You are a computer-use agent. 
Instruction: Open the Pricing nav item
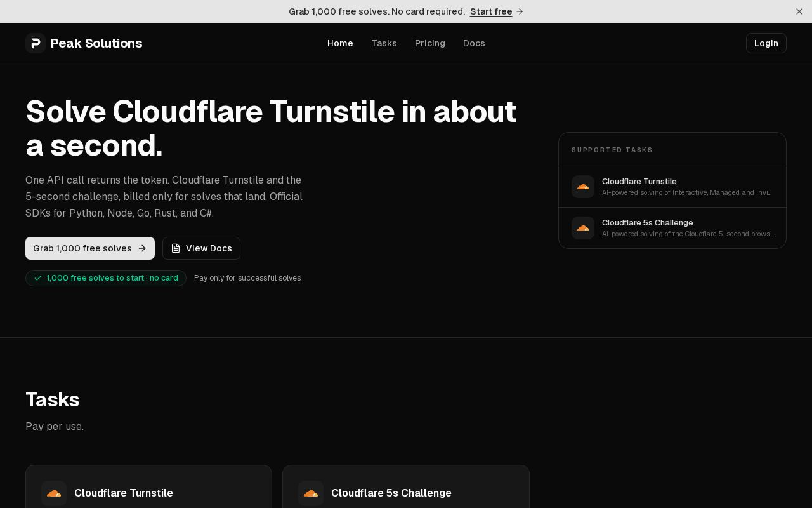[430, 43]
